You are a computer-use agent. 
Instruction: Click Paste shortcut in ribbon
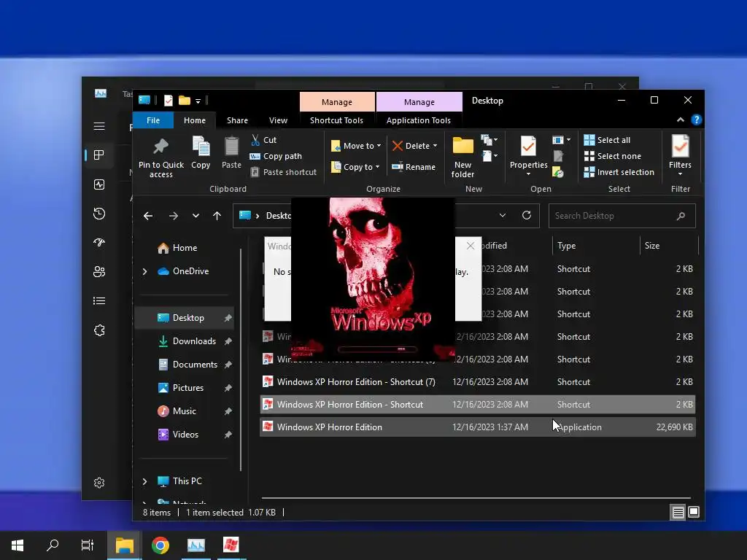(x=284, y=172)
